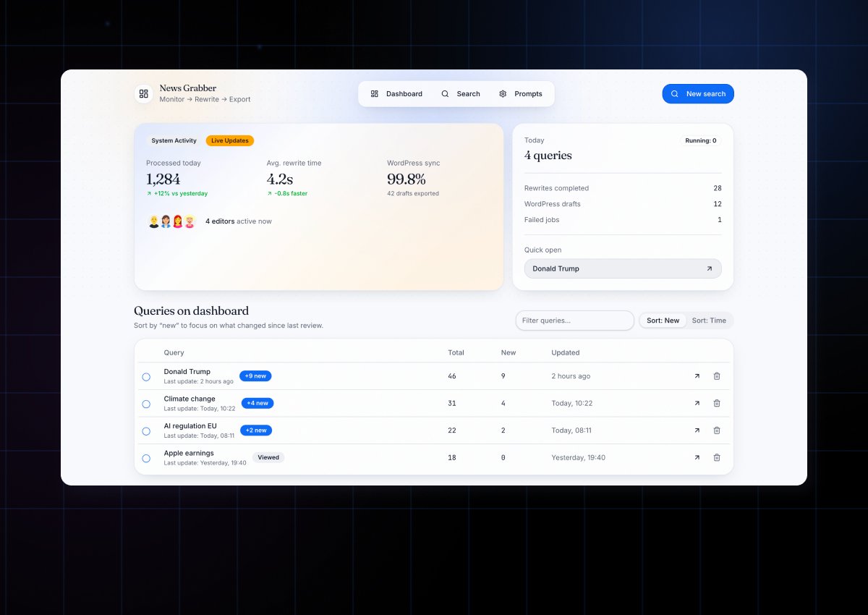The height and width of the screenshot is (615, 868).
Task: Click the New search button
Action: tap(698, 94)
